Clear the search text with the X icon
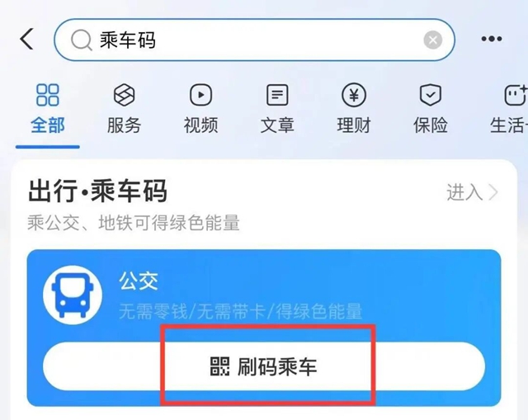 click(432, 40)
